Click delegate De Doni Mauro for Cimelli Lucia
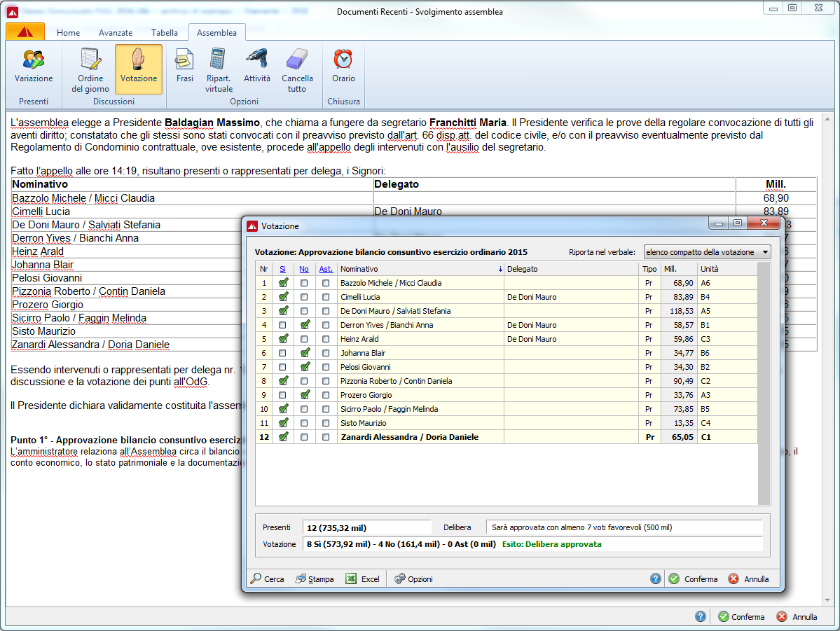 tap(532, 297)
